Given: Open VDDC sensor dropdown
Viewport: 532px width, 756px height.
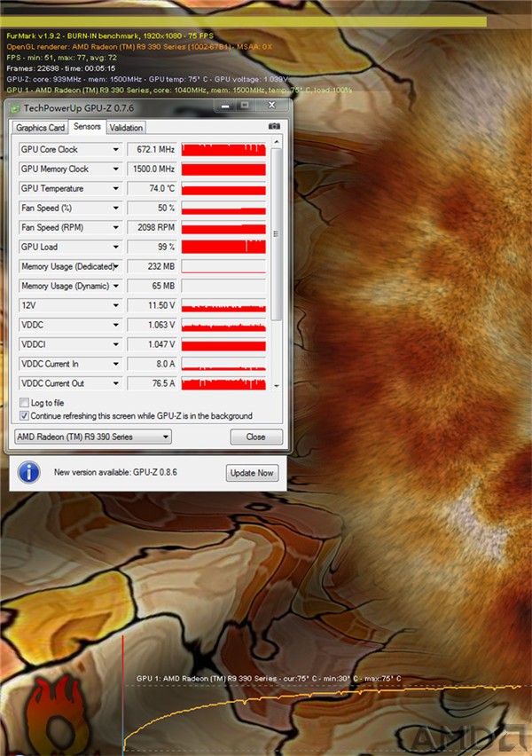Looking at the screenshot, I should [x=115, y=325].
